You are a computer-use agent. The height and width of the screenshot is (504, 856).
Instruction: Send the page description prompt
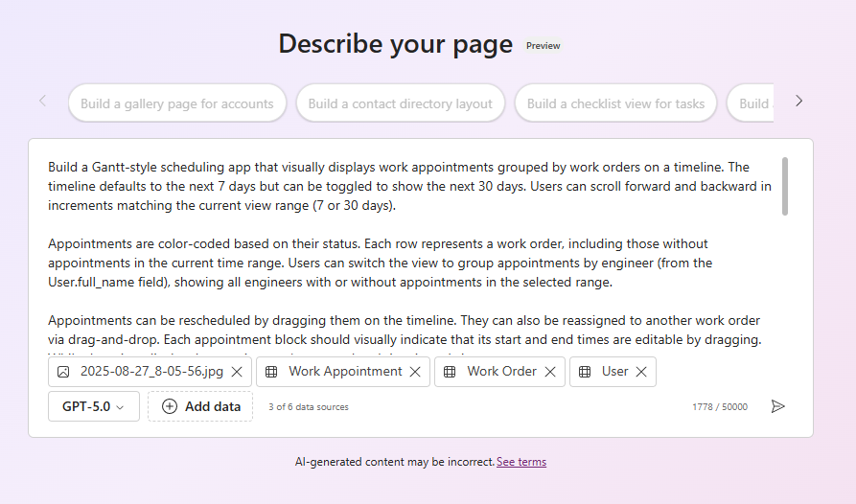tap(777, 406)
